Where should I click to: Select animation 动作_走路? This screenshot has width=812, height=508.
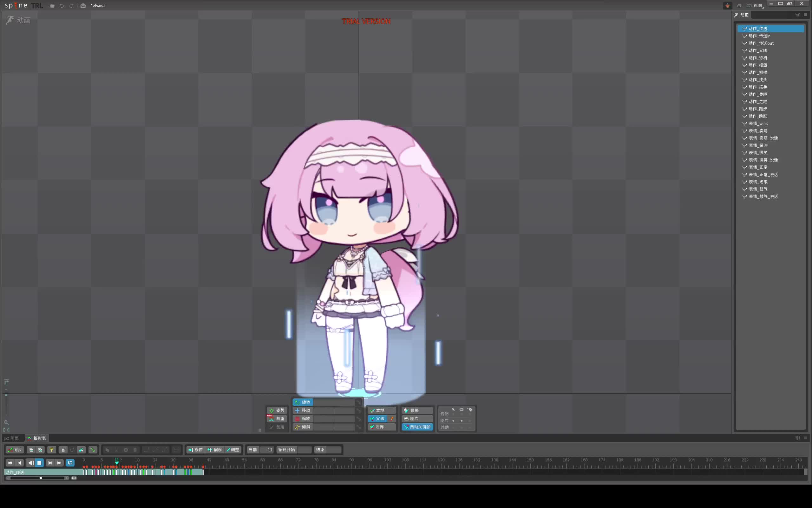tap(771, 102)
